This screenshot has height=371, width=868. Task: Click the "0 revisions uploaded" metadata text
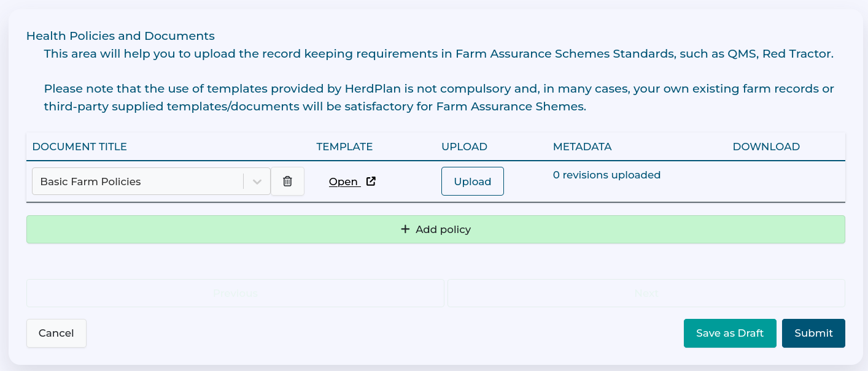(x=606, y=175)
